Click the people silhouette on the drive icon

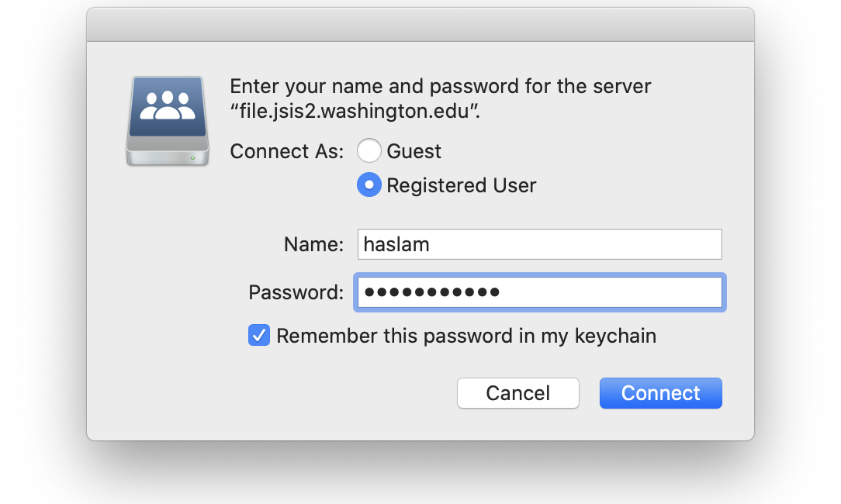[x=168, y=105]
